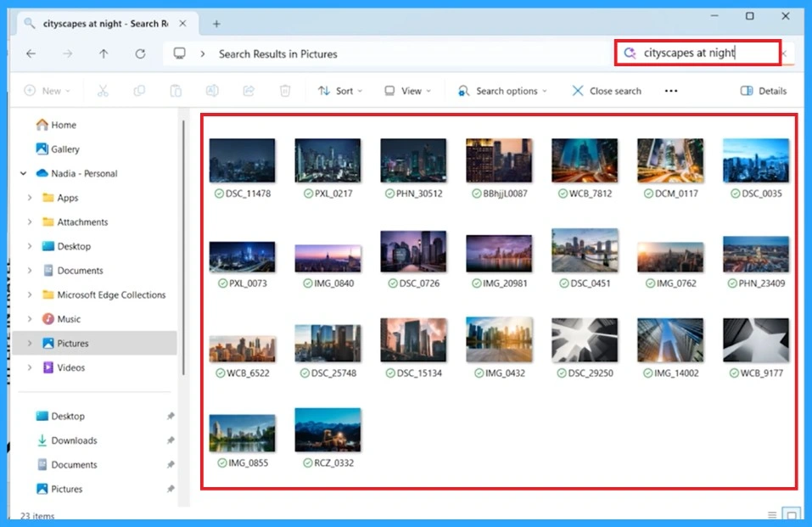
Task: Open the Details pane using the Details icon
Action: point(761,90)
